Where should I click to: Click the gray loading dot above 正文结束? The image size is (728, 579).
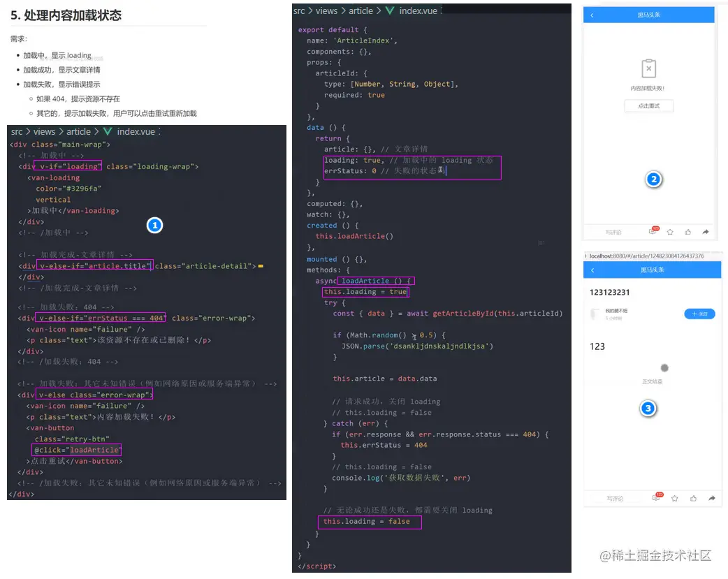664,368
